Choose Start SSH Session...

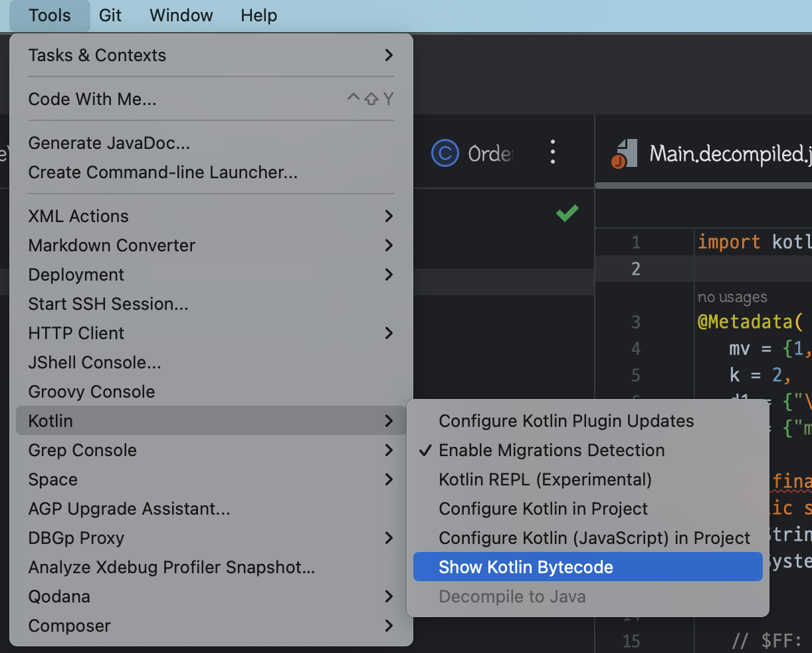(211, 304)
